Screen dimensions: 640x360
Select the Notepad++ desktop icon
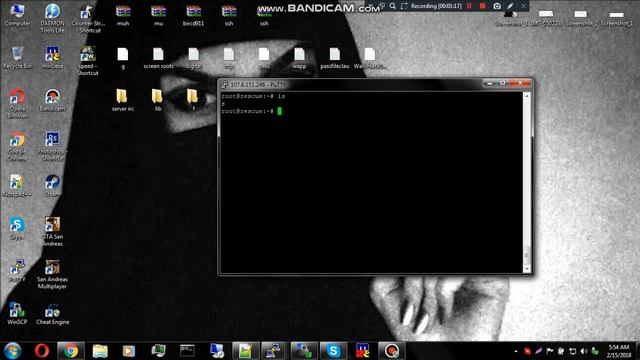(17, 186)
